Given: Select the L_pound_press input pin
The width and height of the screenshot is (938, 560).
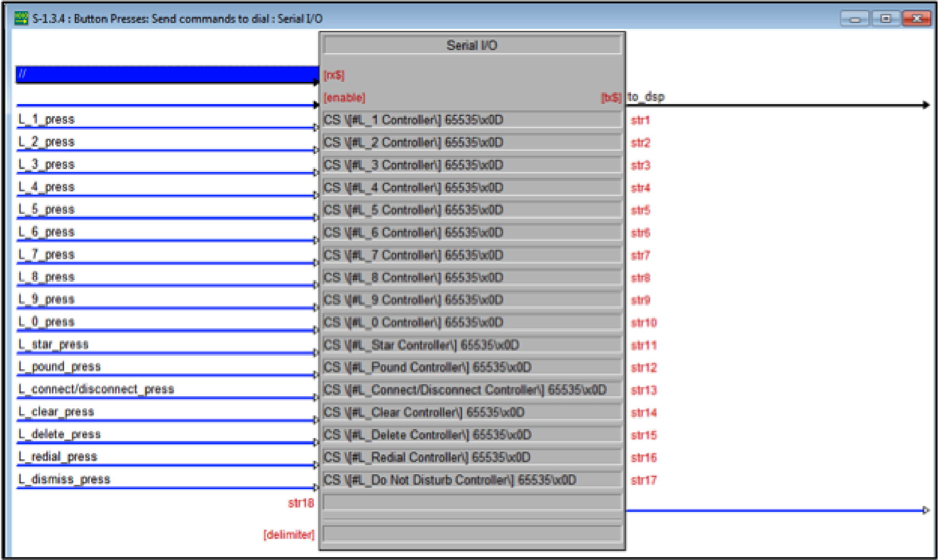Looking at the screenshot, I should [316, 375].
